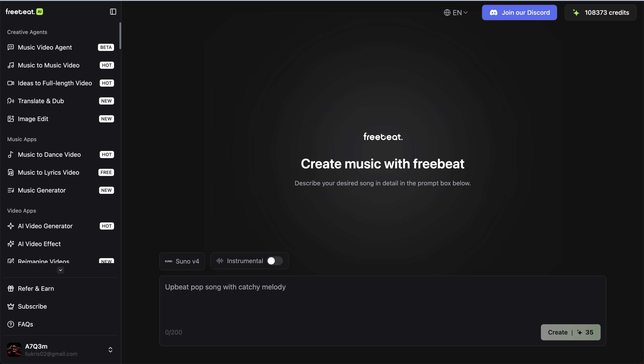Click the Image Edit picture icon
644x364 pixels.
tap(11, 119)
